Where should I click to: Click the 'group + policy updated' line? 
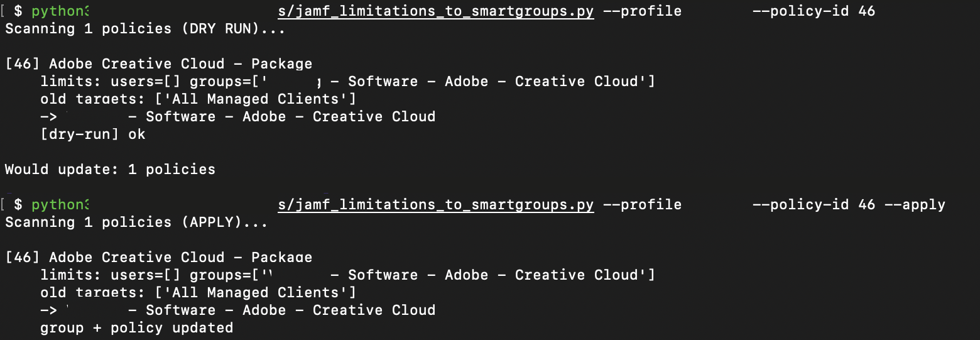coord(137,328)
